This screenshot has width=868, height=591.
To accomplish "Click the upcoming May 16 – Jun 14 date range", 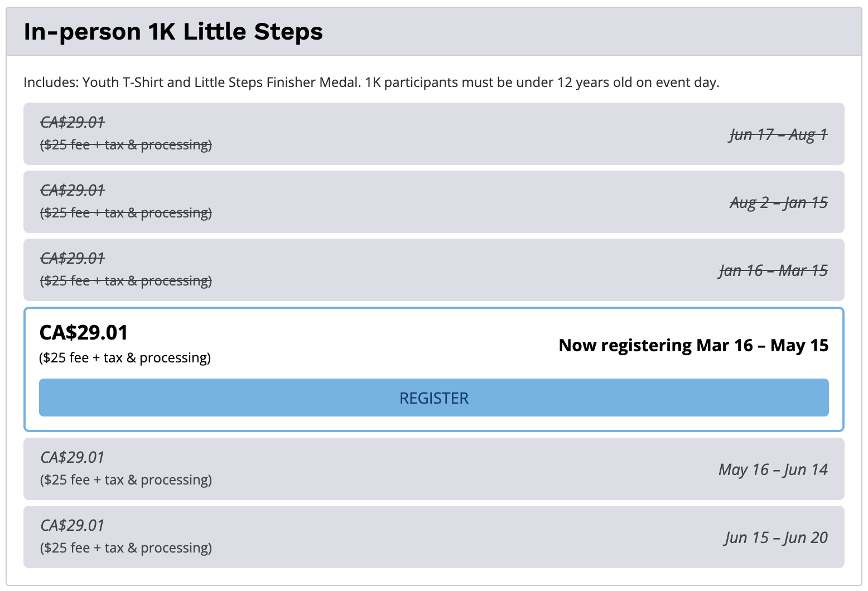I will coord(773,469).
